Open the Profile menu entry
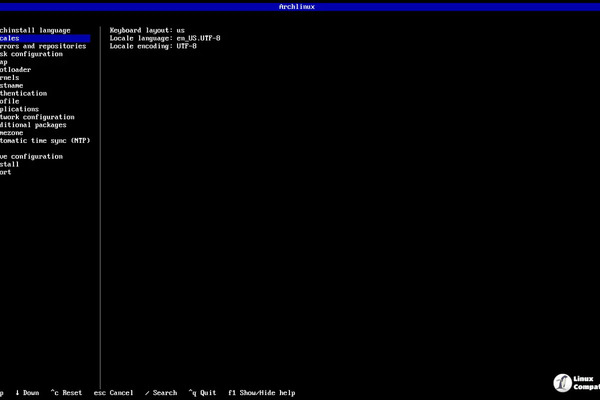 10,101
